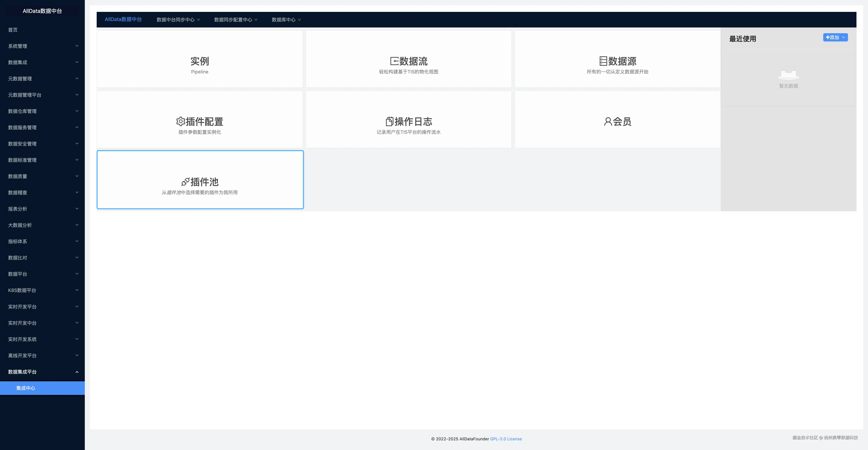
Task: Click the plug icon beside 插件池
Action: click(x=185, y=182)
